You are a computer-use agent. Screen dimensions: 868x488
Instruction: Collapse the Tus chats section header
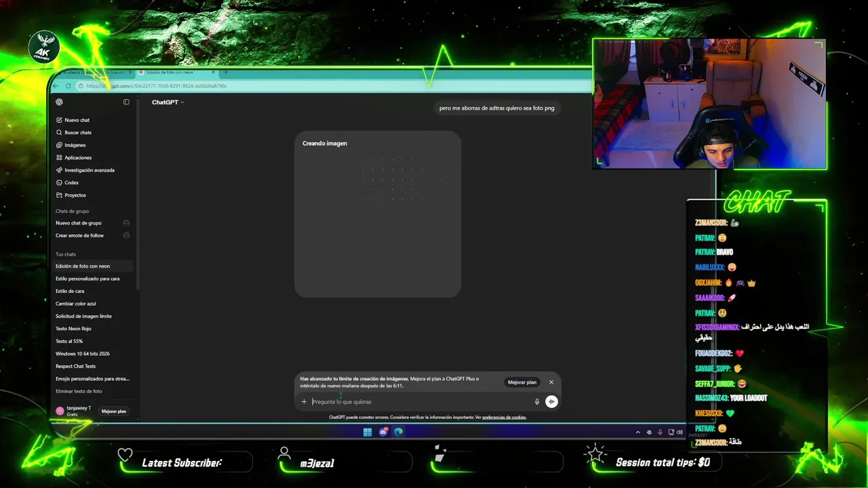66,254
